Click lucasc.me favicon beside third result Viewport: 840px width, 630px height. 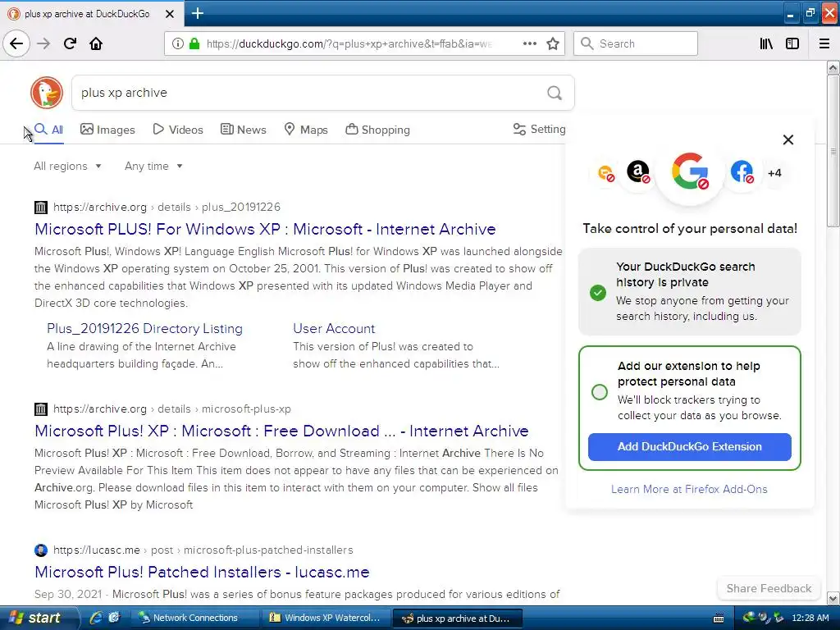point(41,550)
